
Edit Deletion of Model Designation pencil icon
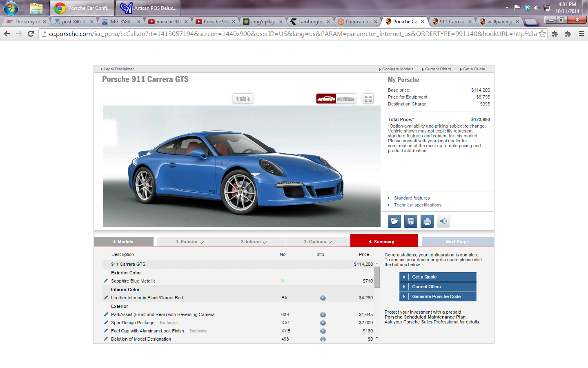[x=106, y=339]
